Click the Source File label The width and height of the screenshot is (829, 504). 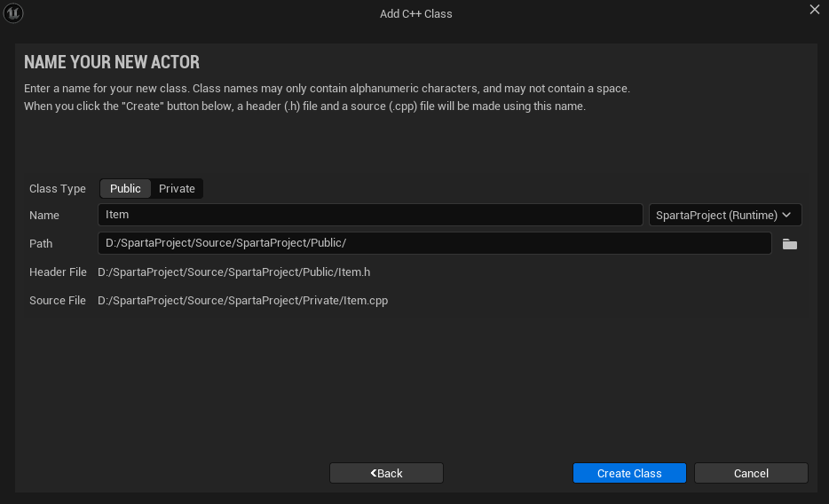pos(58,301)
